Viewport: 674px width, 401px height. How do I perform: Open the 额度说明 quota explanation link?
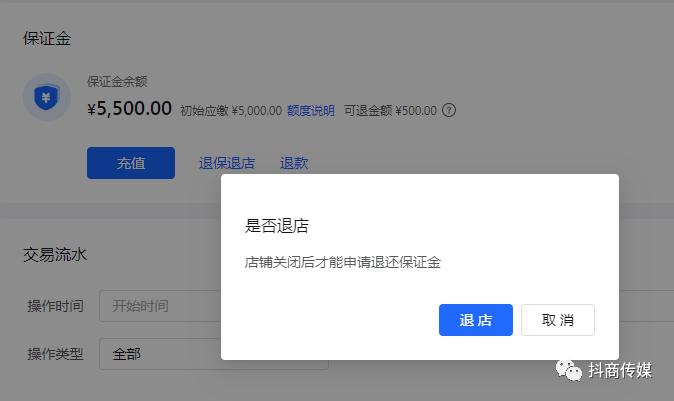point(311,110)
